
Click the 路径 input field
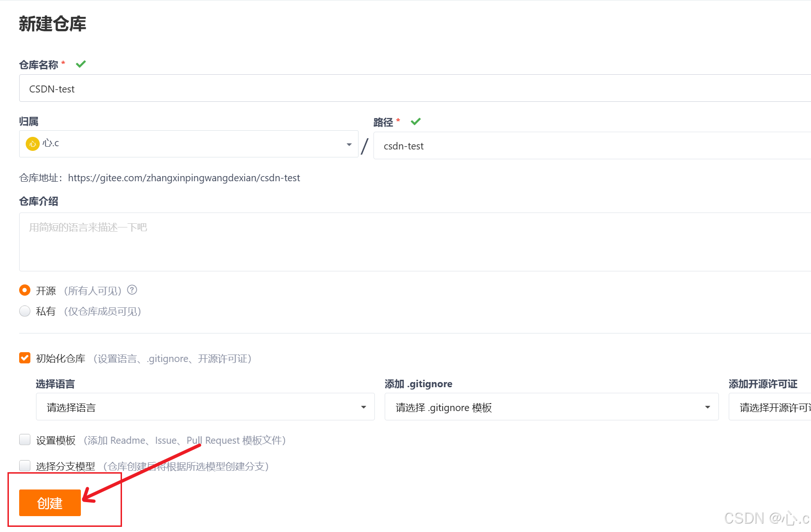coord(592,146)
